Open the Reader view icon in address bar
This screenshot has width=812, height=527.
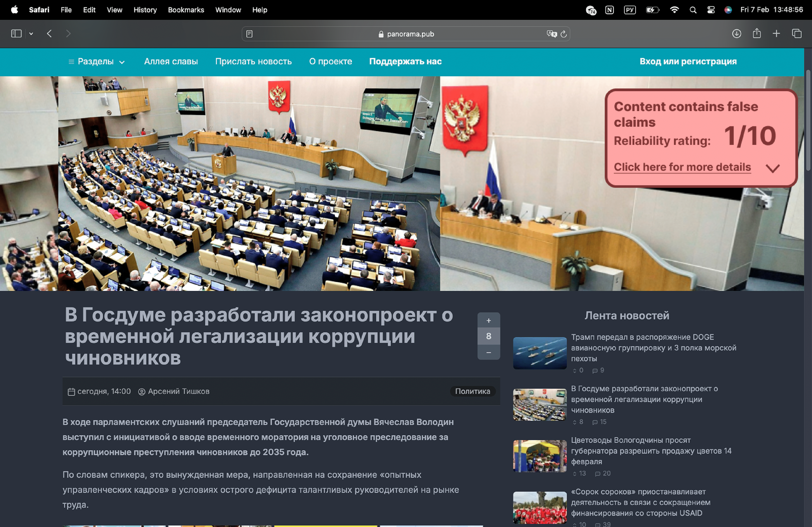249,34
